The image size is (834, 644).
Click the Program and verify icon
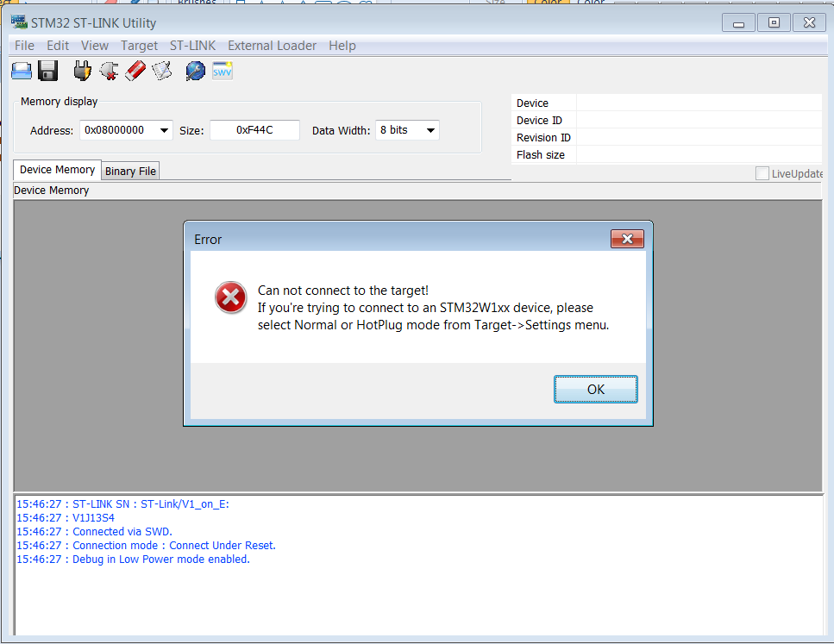(162, 71)
